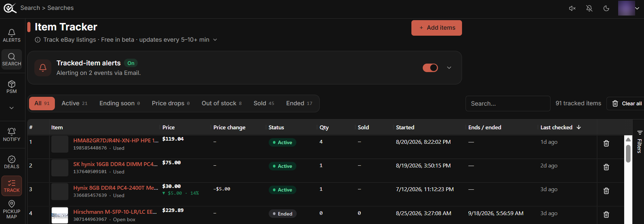Image resolution: width=644 pixels, height=224 pixels.
Task: Click the On badge beside Tracked-item alerts
Action: pyautogui.click(x=131, y=63)
